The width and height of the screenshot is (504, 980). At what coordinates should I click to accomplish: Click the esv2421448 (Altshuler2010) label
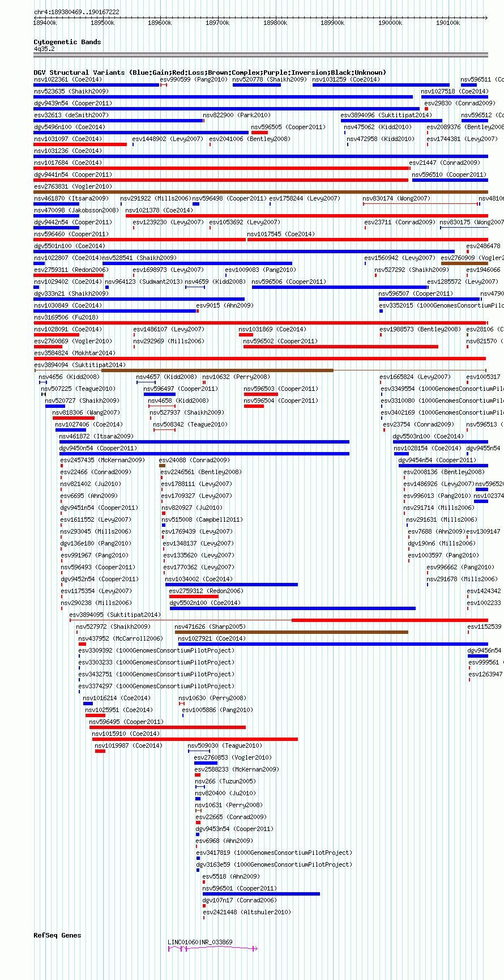point(247,912)
